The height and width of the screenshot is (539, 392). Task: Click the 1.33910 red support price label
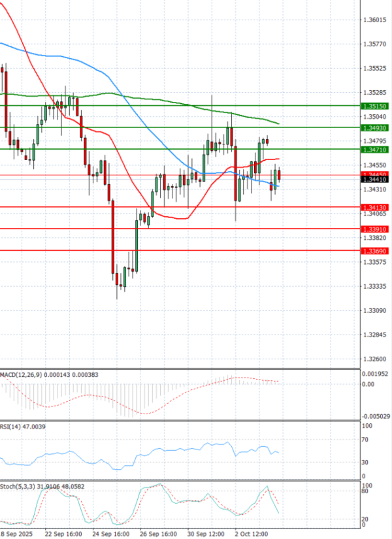374,229
